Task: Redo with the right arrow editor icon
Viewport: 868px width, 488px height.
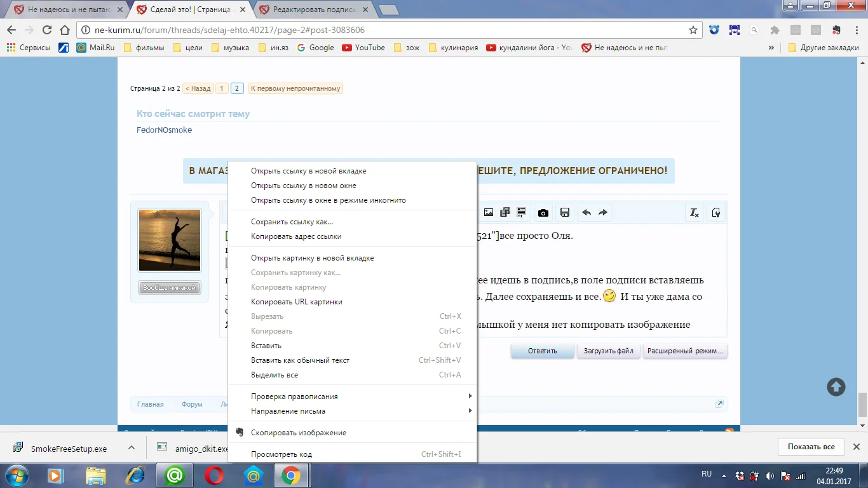Action: click(x=603, y=213)
